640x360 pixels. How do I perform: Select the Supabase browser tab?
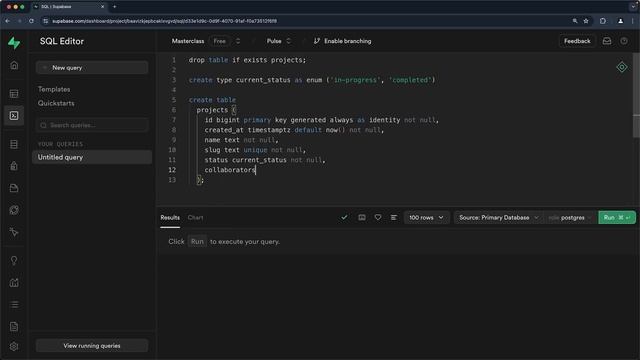[69, 7]
